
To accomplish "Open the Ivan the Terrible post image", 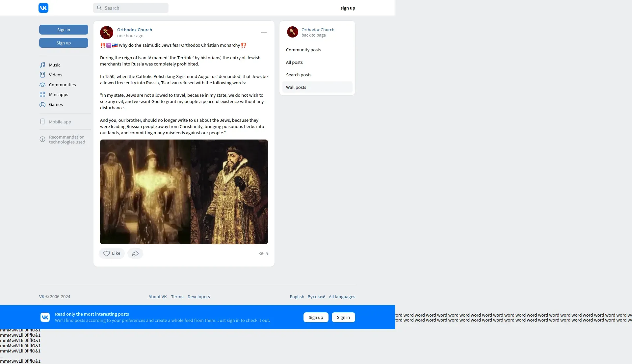I will click(184, 192).
